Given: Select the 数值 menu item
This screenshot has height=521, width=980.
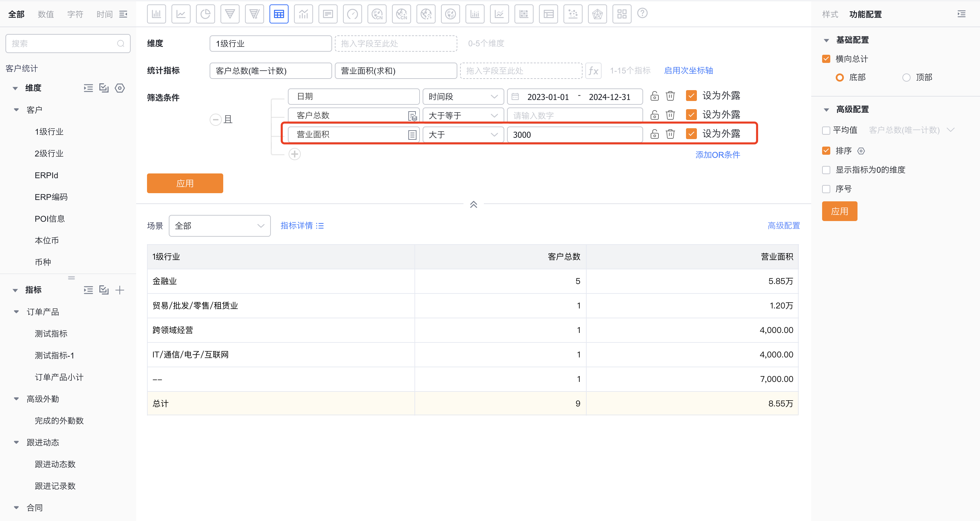Looking at the screenshot, I should (x=46, y=14).
